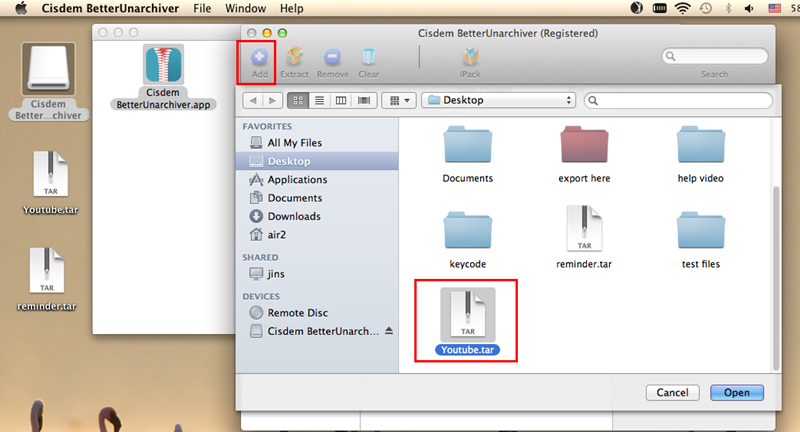This screenshot has height=432, width=800.
Task: Select Youtube.tar in the file dialog
Action: [467, 321]
